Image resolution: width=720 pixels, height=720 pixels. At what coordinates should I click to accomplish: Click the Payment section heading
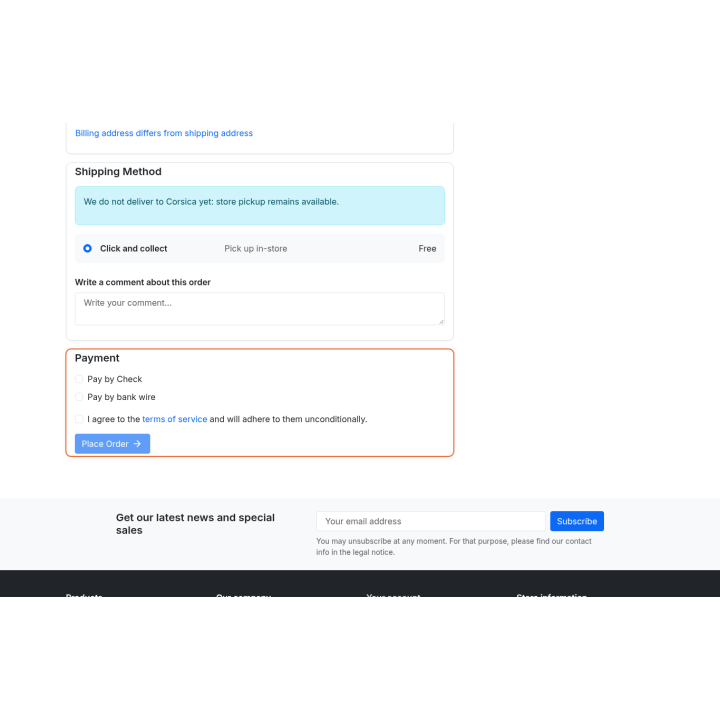pyautogui.click(x=97, y=358)
